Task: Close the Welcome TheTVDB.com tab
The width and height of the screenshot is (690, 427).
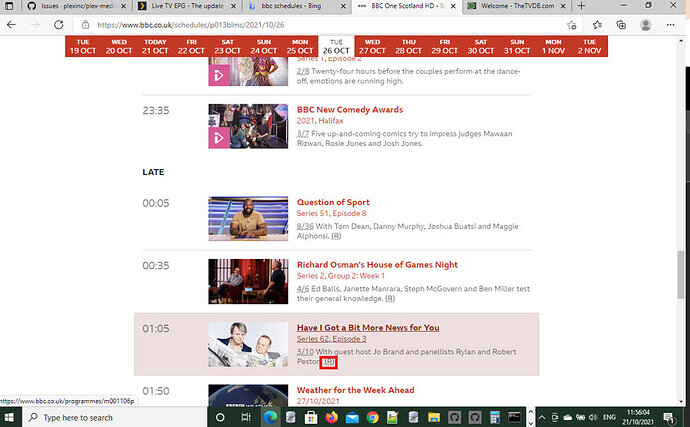Action: [x=563, y=6]
